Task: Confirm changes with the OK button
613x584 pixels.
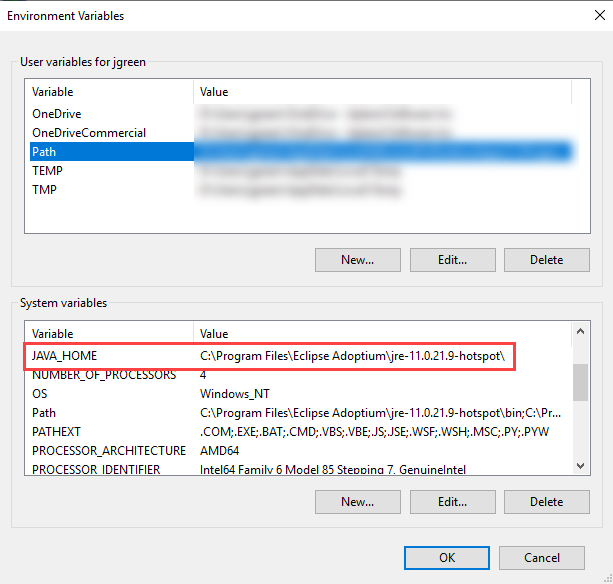Action: pos(447,558)
